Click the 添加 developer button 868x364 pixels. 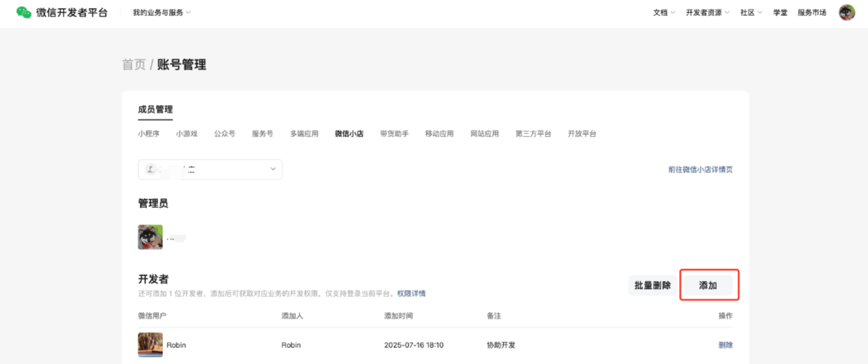pyautogui.click(x=708, y=285)
